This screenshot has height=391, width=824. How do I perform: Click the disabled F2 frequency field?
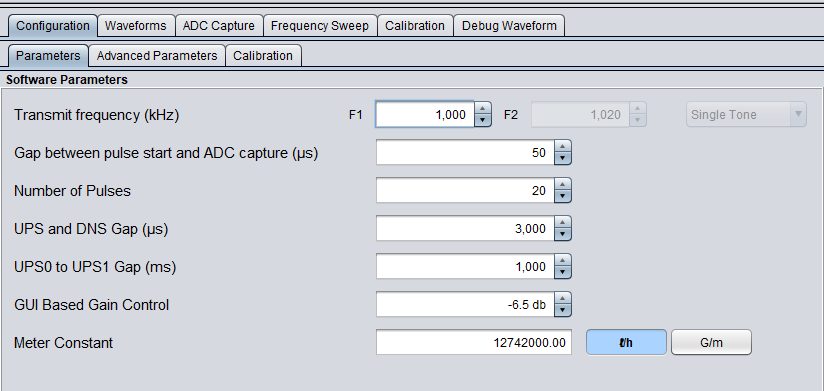pyautogui.click(x=580, y=115)
